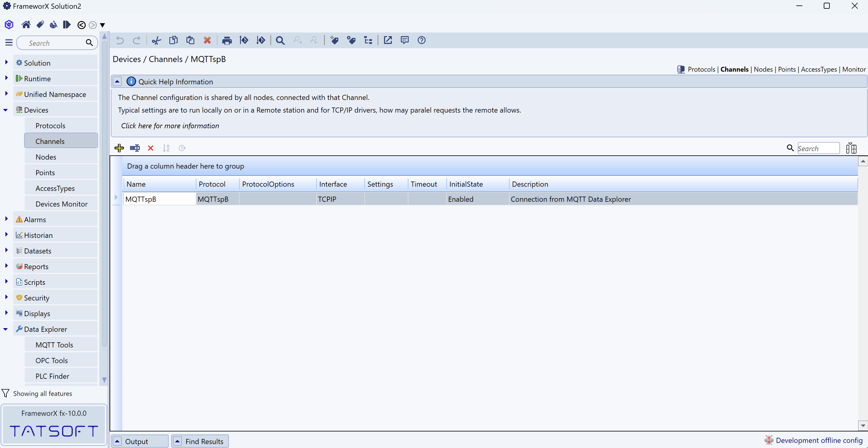Click the Enabled InitialState cell
This screenshot has width=868, height=448.
tap(477, 199)
